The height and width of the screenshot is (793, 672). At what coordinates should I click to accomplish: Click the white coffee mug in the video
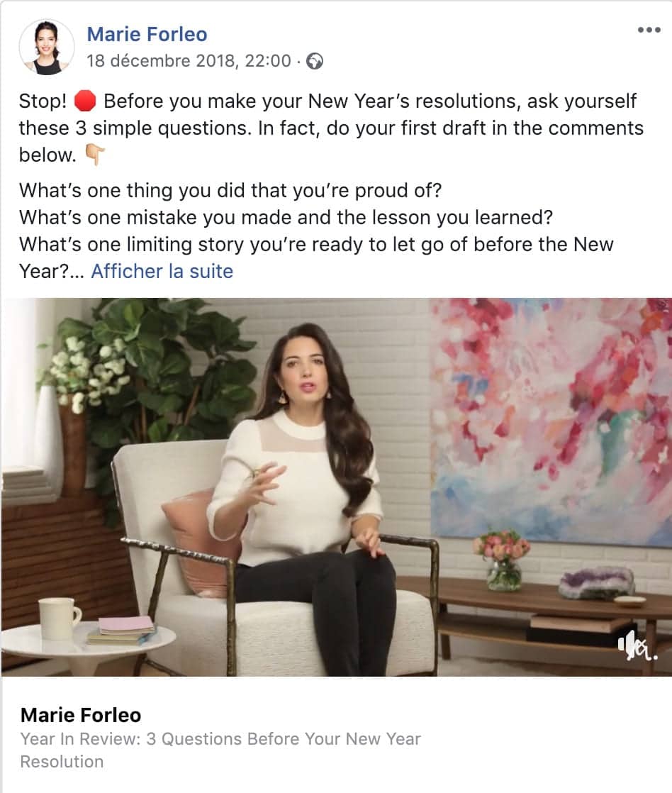point(59,619)
